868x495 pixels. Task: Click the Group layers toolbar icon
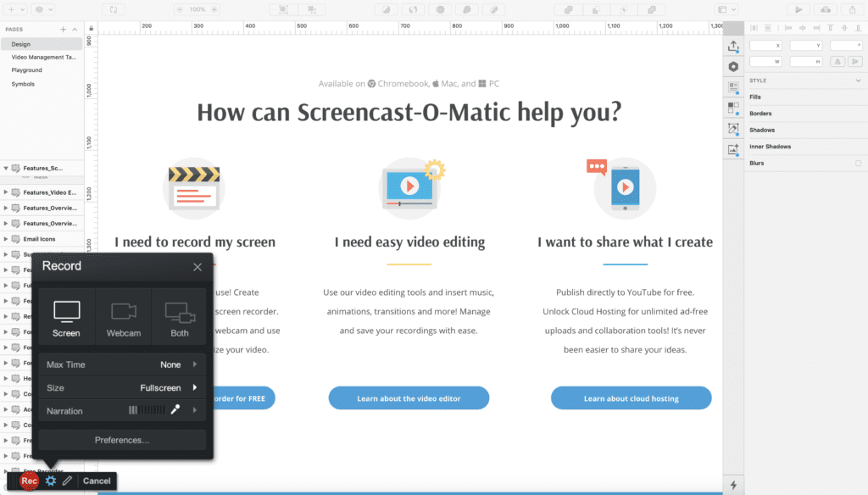283,9
